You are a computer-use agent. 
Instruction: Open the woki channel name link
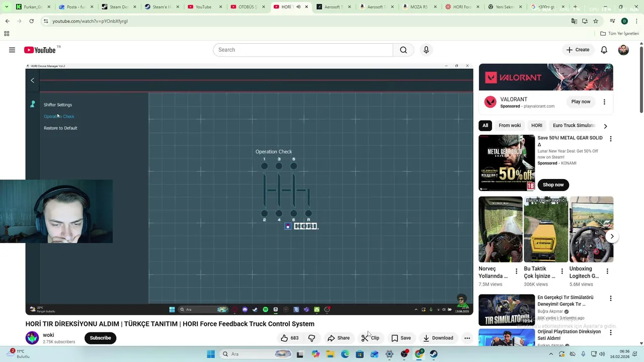(x=48, y=335)
